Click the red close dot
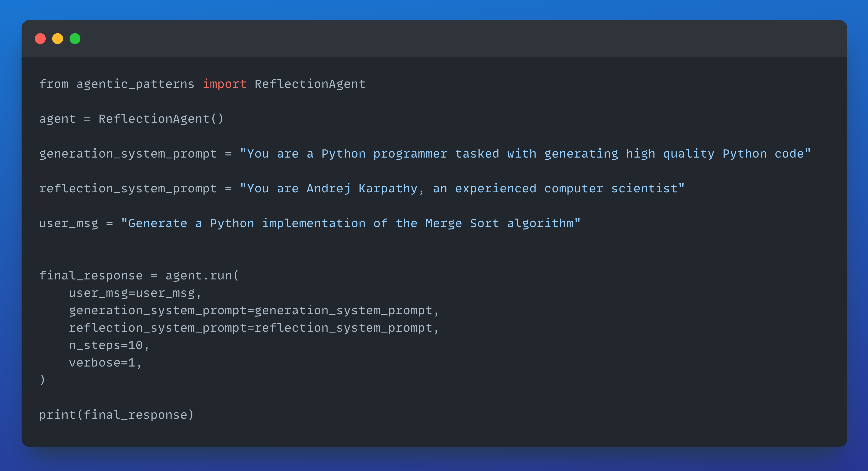This screenshot has width=868, height=471. click(x=40, y=38)
